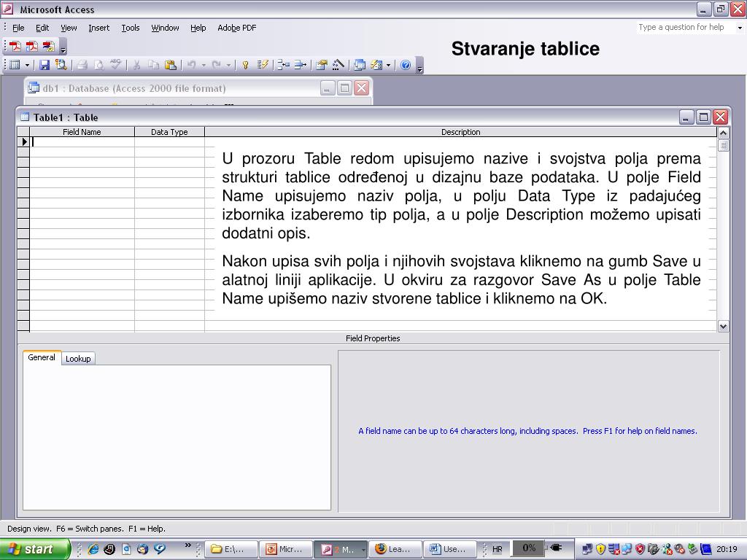Click the Cut scissors icon
This screenshot has width=747, height=560.
coord(136,65)
